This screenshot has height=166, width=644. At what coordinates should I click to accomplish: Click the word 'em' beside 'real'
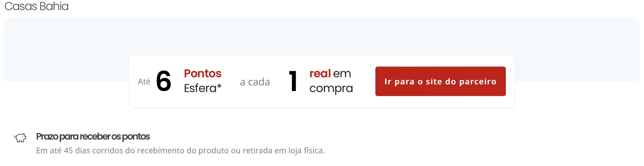(x=342, y=74)
